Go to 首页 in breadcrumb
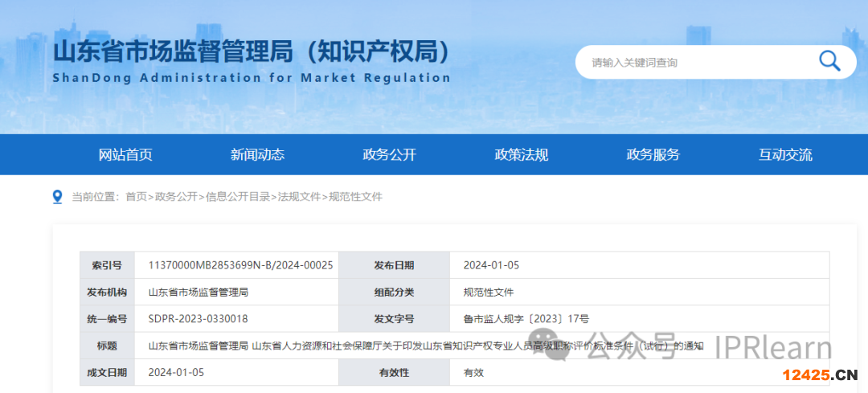The width and height of the screenshot is (868, 393). tap(136, 196)
